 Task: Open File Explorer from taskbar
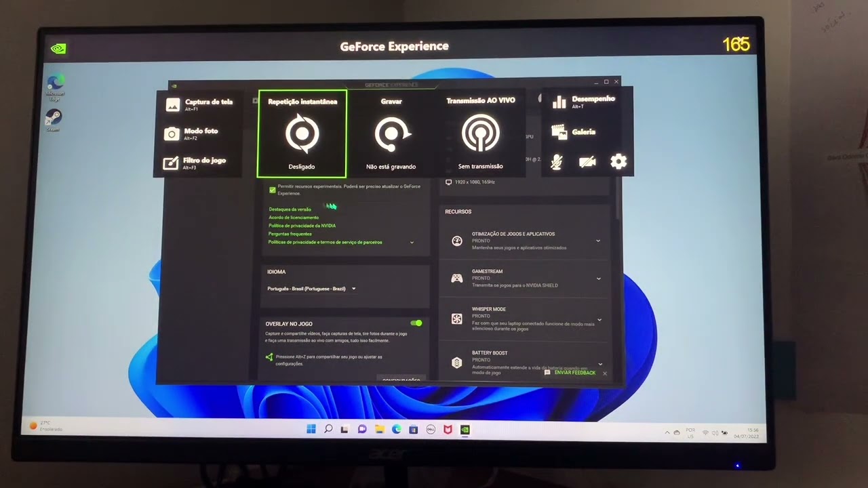[379, 429]
